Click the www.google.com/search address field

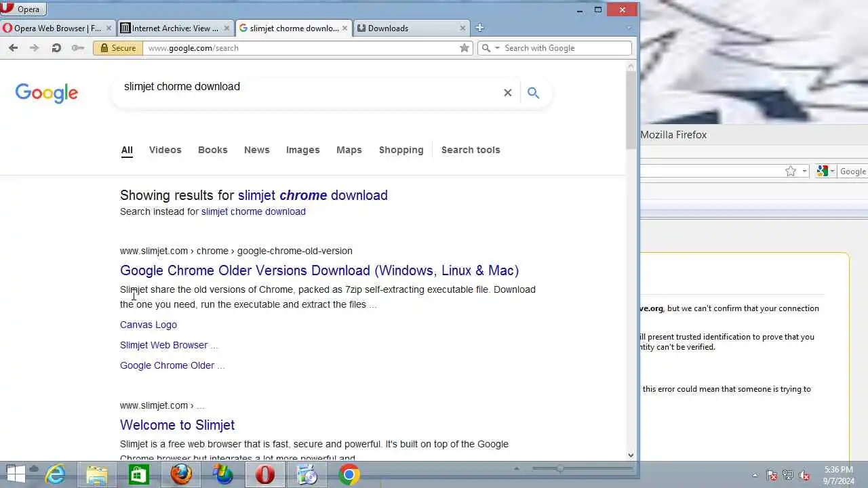[301, 48]
